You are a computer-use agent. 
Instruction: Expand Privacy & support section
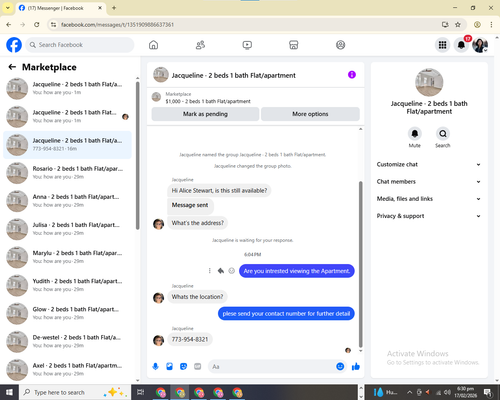(x=429, y=216)
